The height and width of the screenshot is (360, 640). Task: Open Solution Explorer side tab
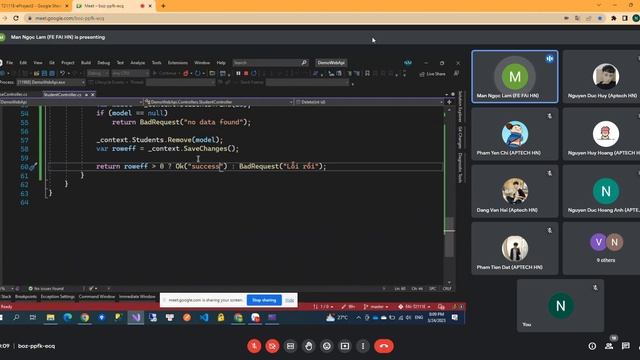(460, 107)
